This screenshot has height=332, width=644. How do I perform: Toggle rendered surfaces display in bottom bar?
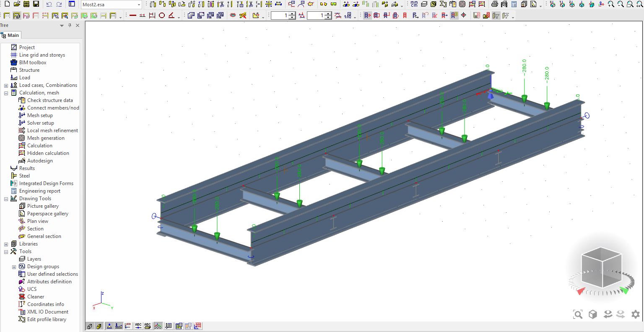(99, 326)
